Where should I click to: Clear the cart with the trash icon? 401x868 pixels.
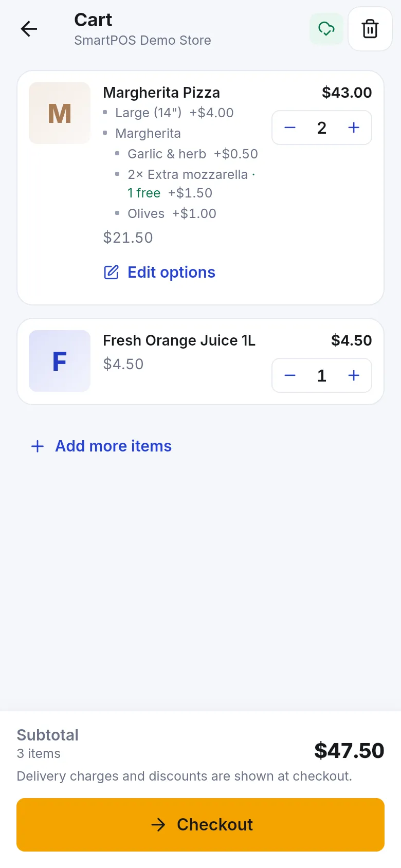[370, 29]
